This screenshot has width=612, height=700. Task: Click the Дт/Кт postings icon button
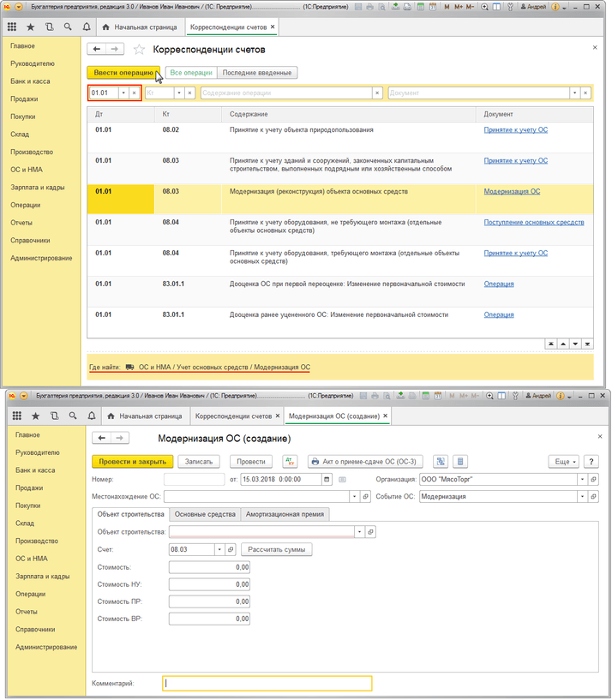click(x=289, y=461)
